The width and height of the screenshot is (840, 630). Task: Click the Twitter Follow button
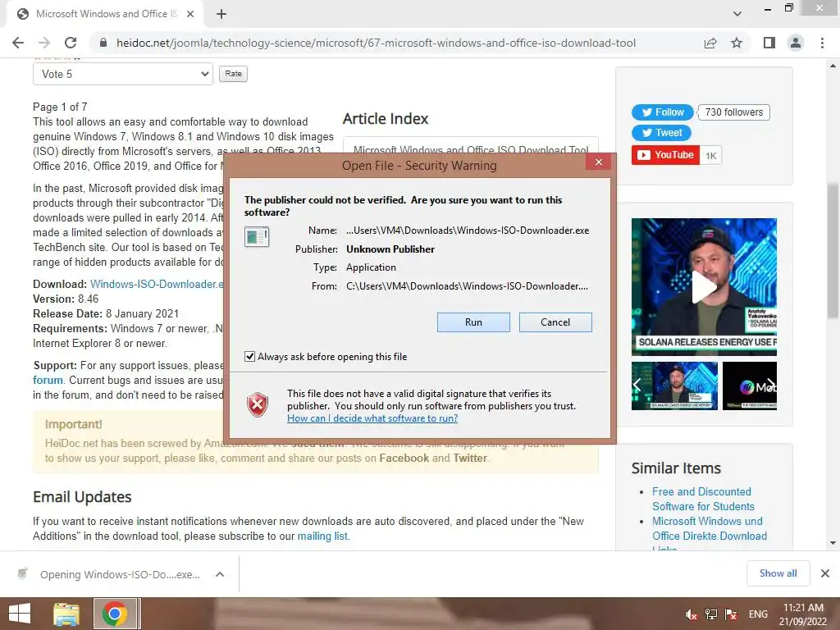(663, 112)
